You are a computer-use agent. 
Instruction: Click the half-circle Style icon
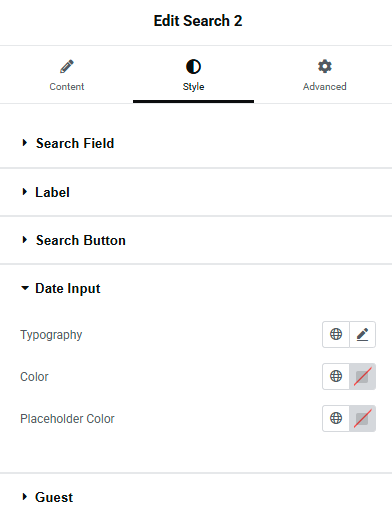[193, 66]
